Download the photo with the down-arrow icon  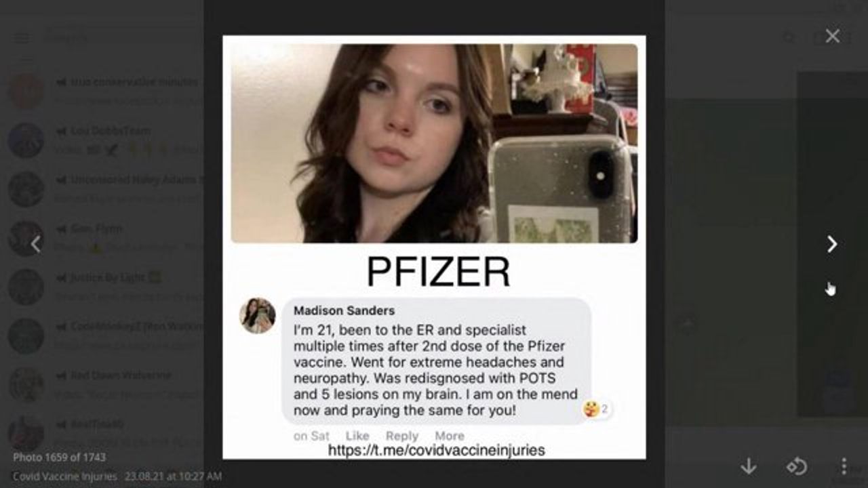point(749,466)
